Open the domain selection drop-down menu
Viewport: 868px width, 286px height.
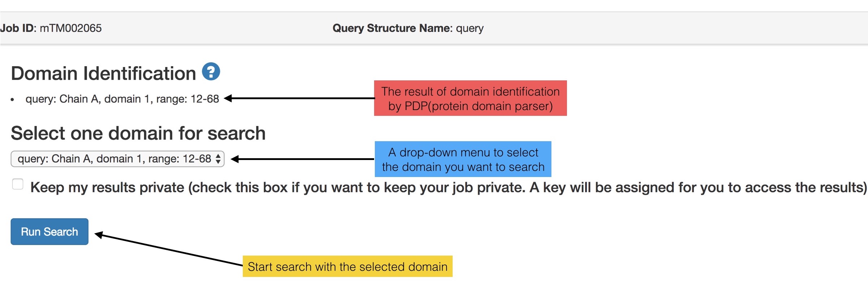coord(118,159)
